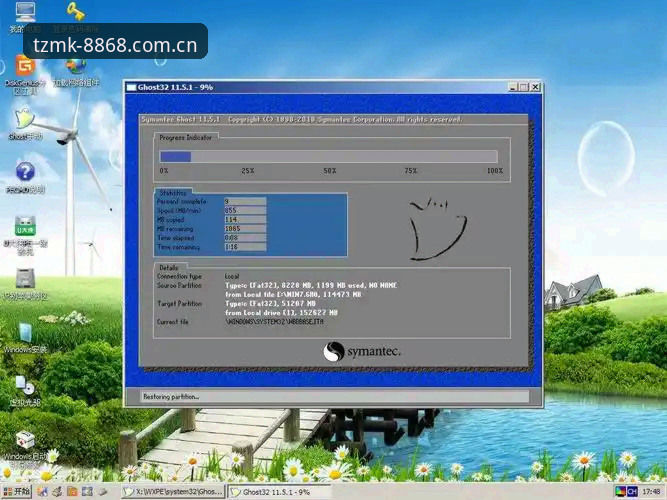
Task: Click the Current file path text
Action: pyautogui.click(x=274, y=322)
